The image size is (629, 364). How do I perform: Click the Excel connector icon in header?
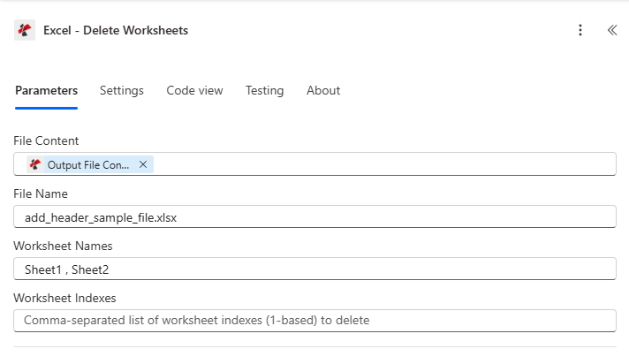pyautogui.click(x=25, y=30)
